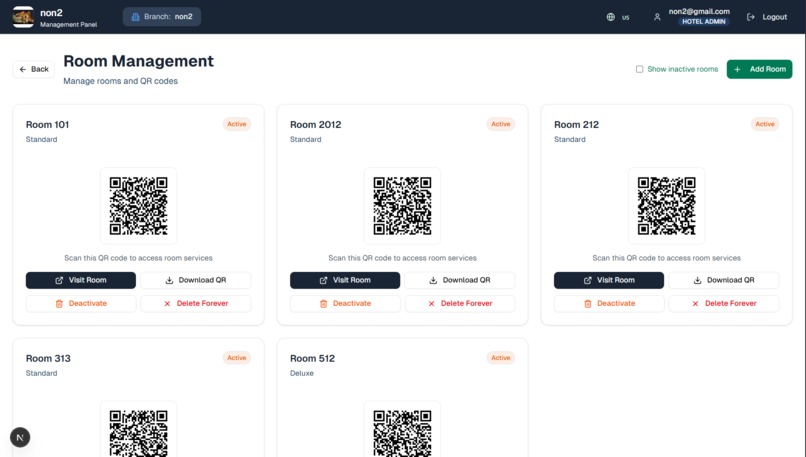Image resolution: width=806 pixels, height=457 pixels.
Task: Go back with the Back button
Action: pyautogui.click(x=34, y=69)
